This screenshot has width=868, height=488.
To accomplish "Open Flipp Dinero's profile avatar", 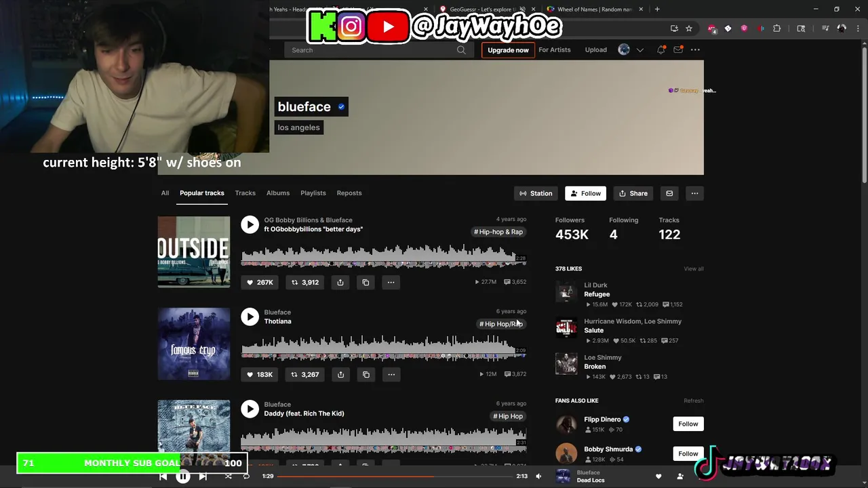I will coord(566,424).
